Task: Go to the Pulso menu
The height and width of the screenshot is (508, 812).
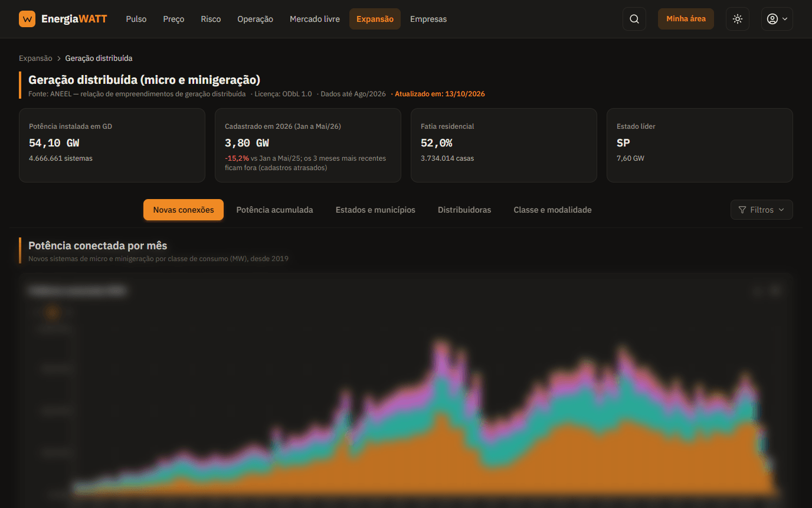Action: [136, 19]
